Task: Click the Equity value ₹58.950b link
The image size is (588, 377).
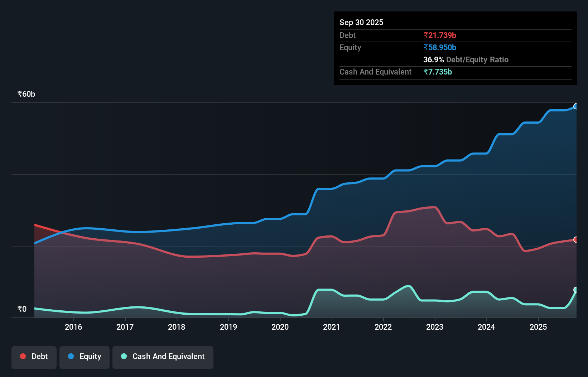Action: 440,47
